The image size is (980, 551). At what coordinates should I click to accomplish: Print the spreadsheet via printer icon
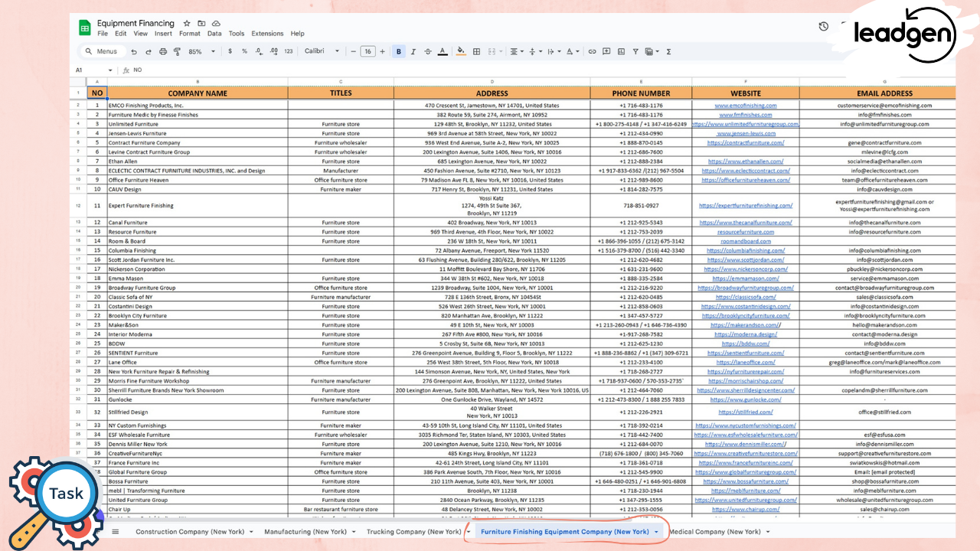coord(162,52)
